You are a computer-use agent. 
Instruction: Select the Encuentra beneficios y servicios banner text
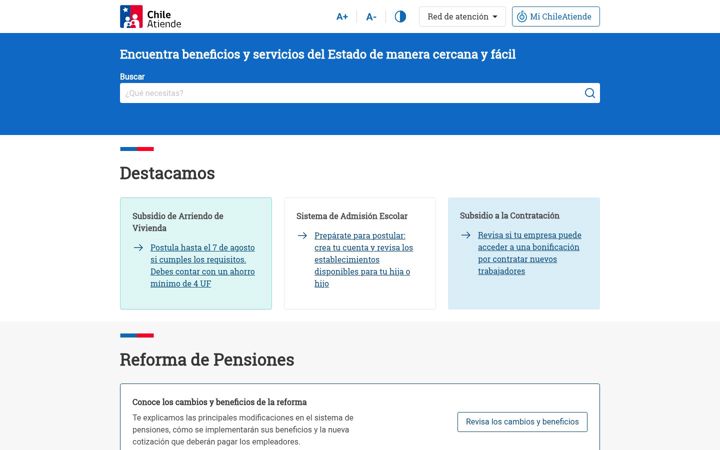tap(318, 54)
